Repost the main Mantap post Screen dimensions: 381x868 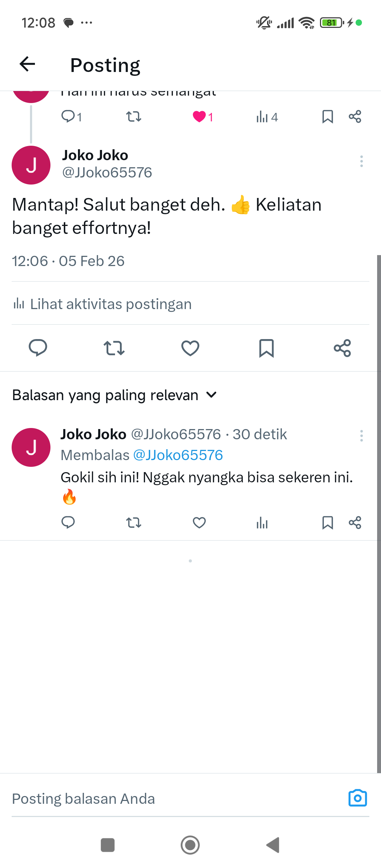click(x=114, y=348)
